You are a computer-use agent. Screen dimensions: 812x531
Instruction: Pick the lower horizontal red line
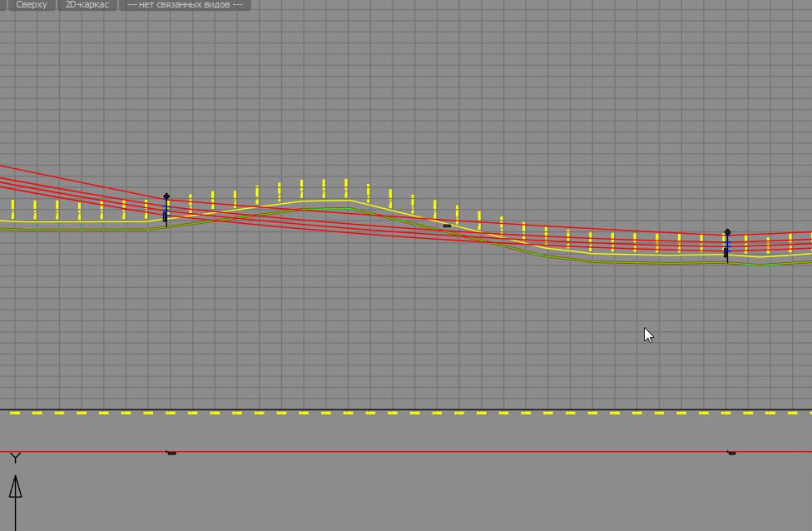point(416,452)
